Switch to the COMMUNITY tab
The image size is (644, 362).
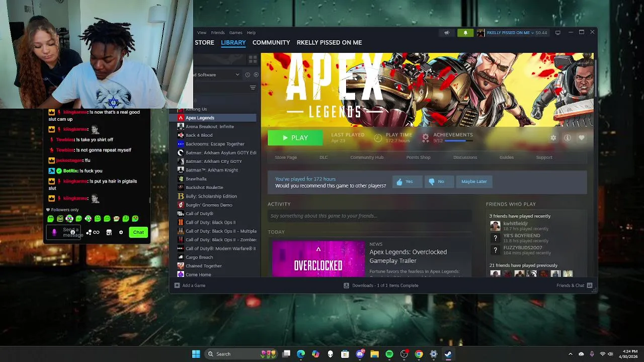tap(271, 42)
